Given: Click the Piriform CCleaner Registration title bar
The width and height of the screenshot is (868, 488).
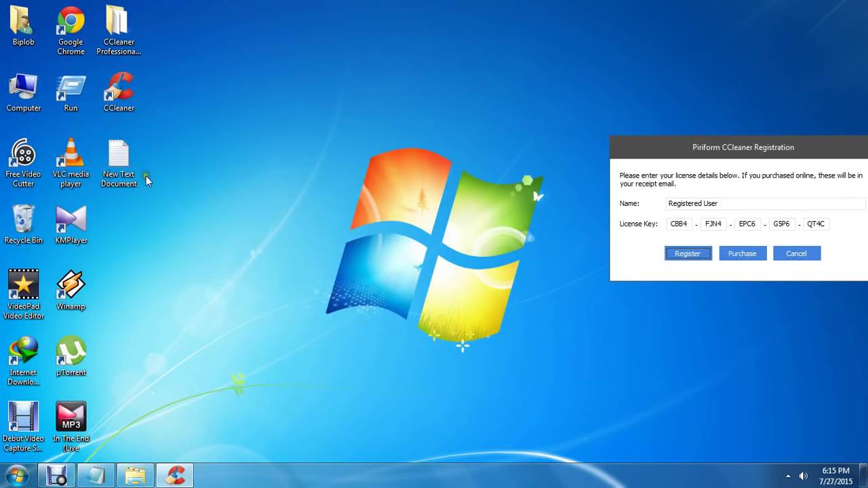Looking at the screenshot, I should tap(739, 147).
